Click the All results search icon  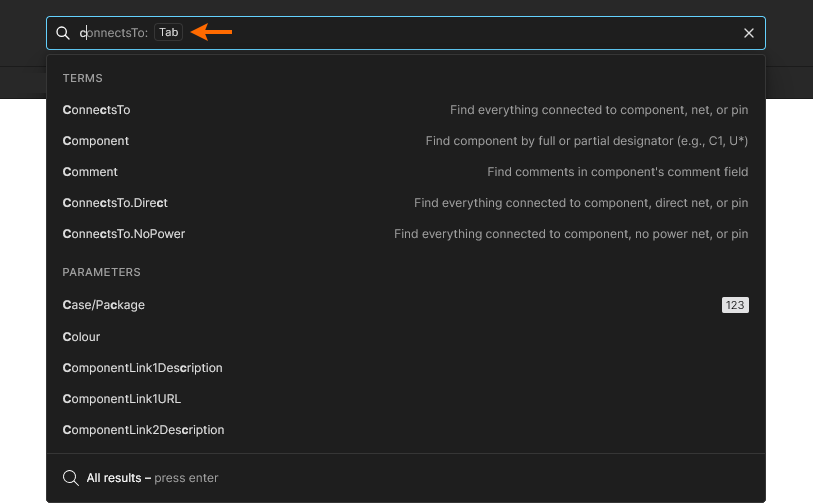coord(71,478)
